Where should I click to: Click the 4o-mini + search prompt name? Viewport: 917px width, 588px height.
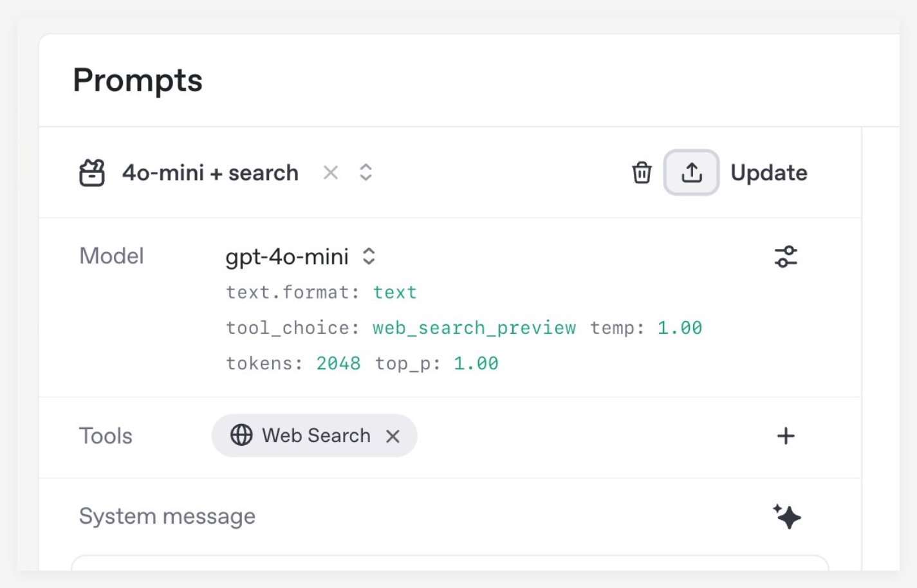[x=210, y=172]
